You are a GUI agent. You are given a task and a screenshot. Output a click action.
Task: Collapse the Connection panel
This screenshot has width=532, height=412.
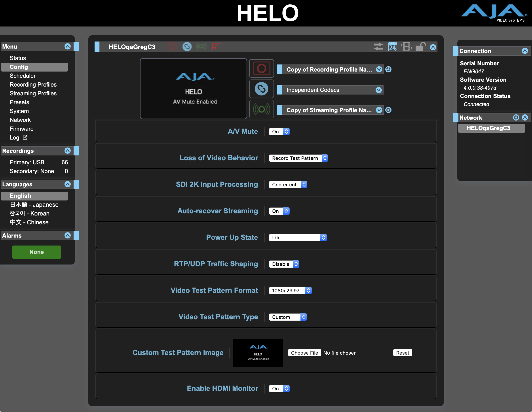coord(525,51)
